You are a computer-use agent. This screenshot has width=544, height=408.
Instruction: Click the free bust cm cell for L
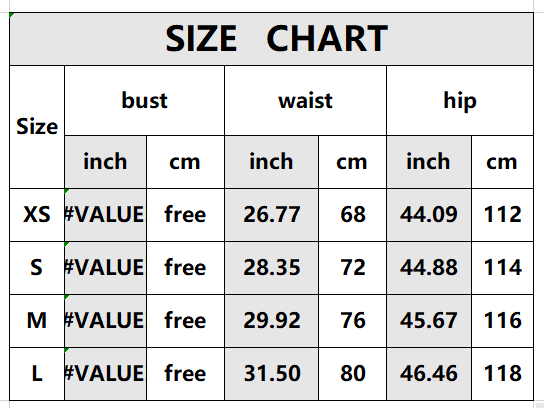[185, 374]
